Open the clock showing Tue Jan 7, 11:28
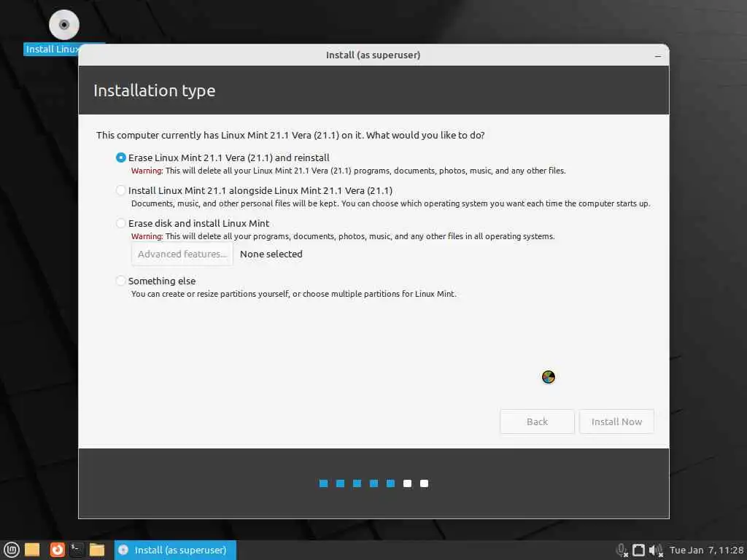 (706, 550)
